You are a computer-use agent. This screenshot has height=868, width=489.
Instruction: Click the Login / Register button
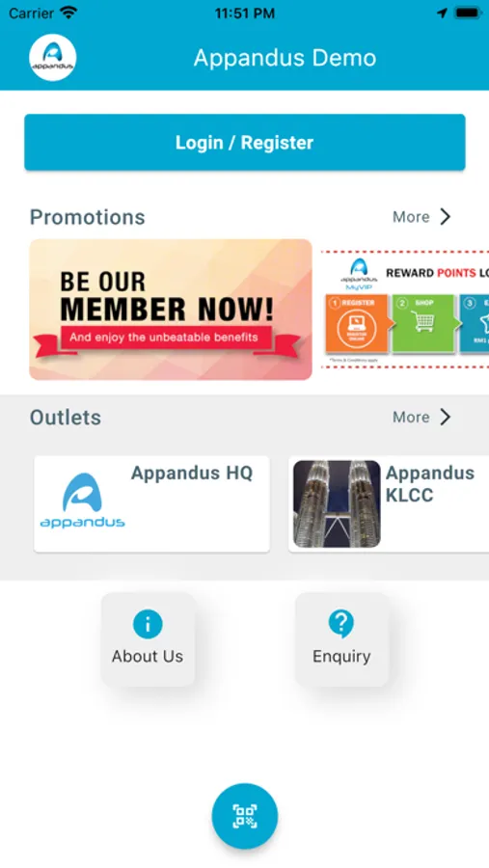(245, 143)
